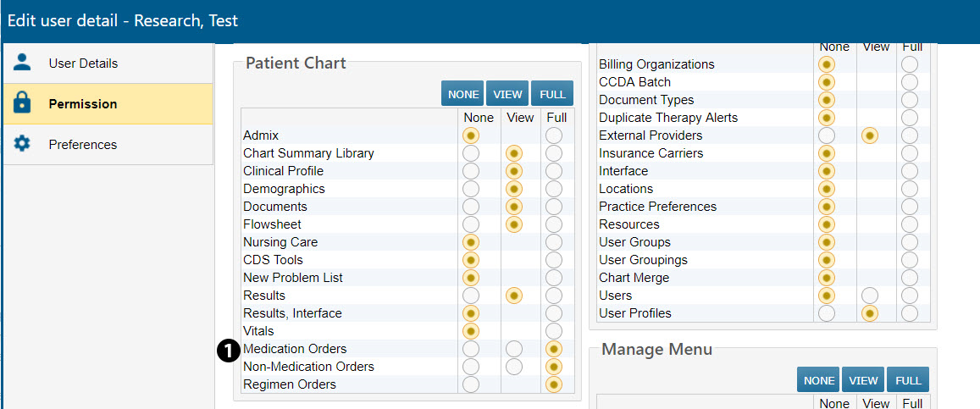Screen dimensions: 980x409
Task: Click Patient Chart NONE button
Action: [462, 94]
